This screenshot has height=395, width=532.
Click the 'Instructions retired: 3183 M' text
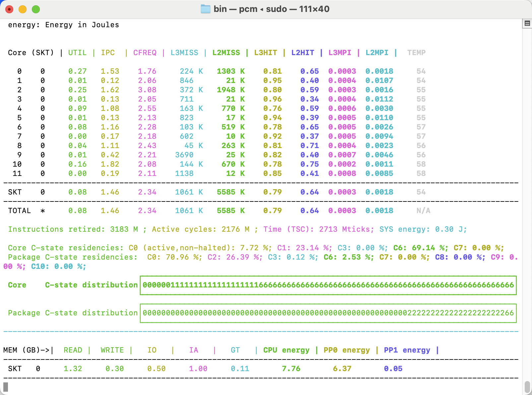[x=73, y=229]
